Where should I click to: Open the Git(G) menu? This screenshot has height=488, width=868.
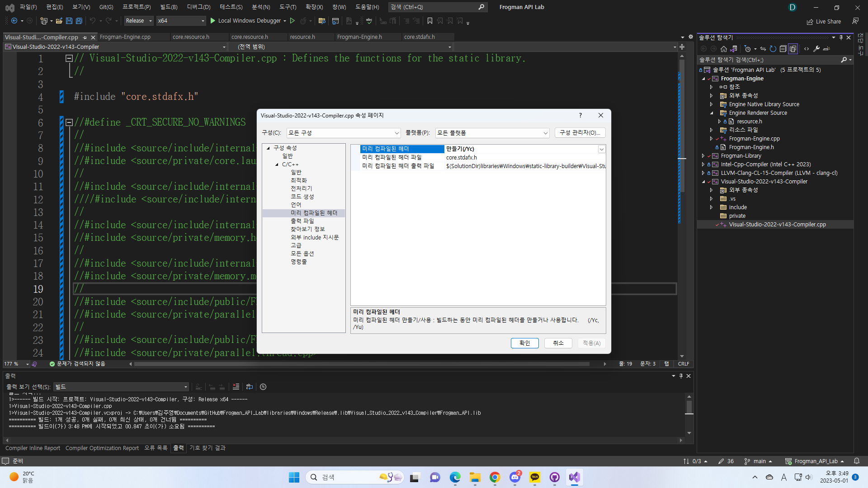pyautogui.click(x=106, y=7)
